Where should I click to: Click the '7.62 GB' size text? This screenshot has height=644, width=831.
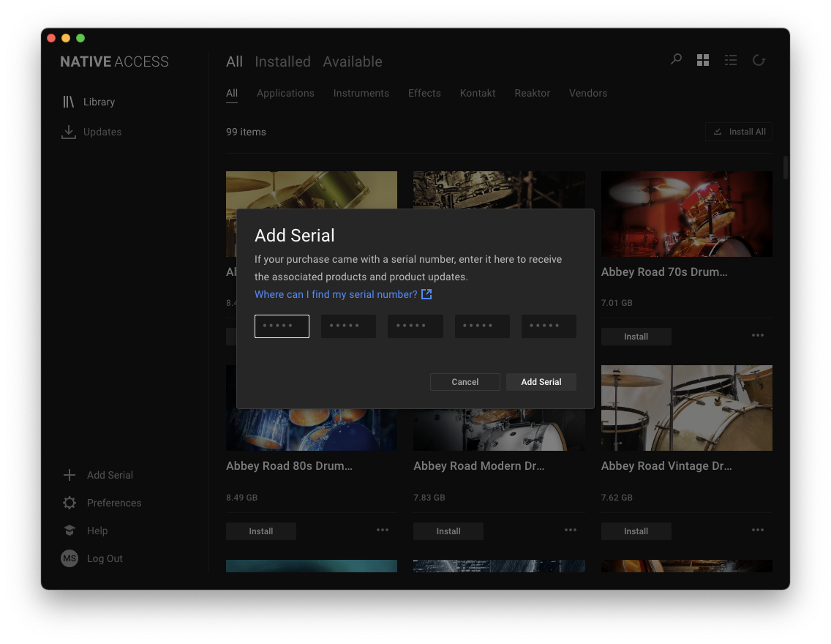[617, 497]
